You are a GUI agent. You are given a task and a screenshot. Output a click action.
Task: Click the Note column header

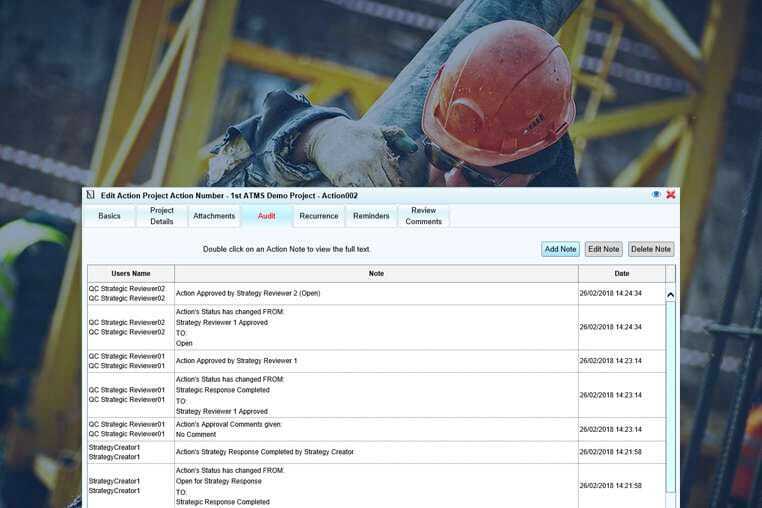pos(376,273)
